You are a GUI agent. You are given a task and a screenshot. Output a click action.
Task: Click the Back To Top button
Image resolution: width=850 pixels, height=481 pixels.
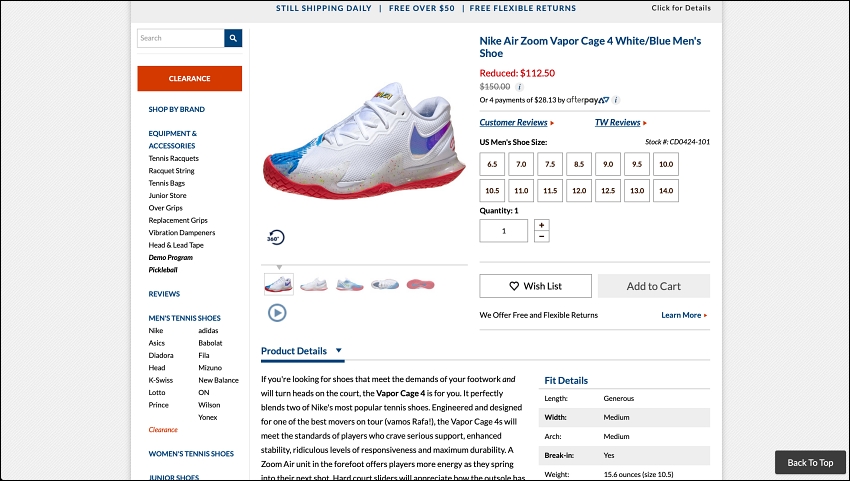pos(809,463)
